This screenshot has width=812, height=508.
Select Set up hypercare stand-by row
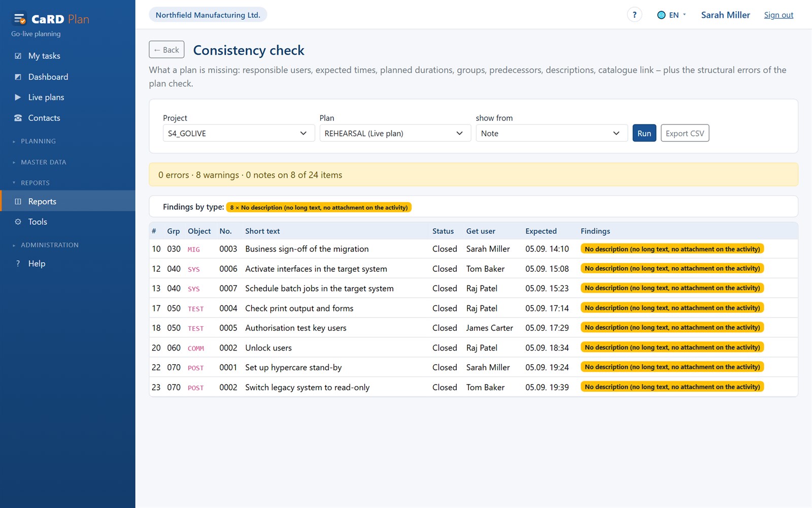click(473, 367)
